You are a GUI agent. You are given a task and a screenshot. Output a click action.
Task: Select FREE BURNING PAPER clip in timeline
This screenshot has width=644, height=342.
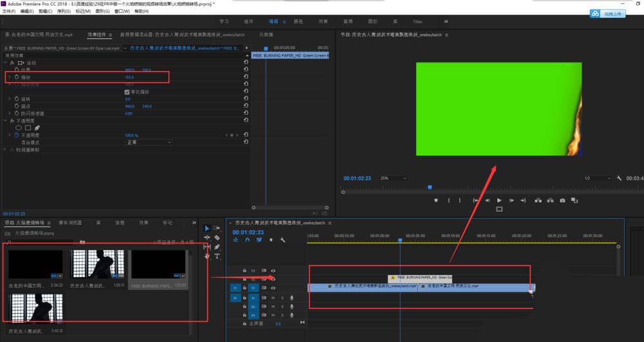(420, 278)
